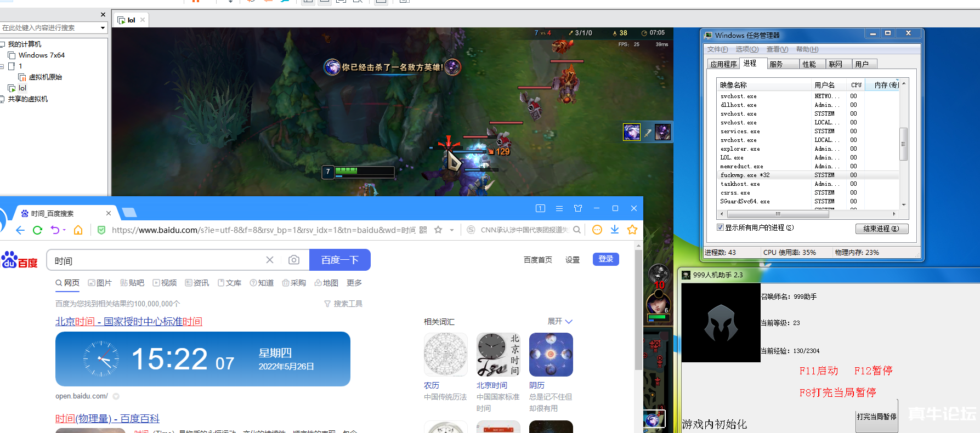Bookmark page with address bar star icon
The image size is (980, 433).
point(438,230)
